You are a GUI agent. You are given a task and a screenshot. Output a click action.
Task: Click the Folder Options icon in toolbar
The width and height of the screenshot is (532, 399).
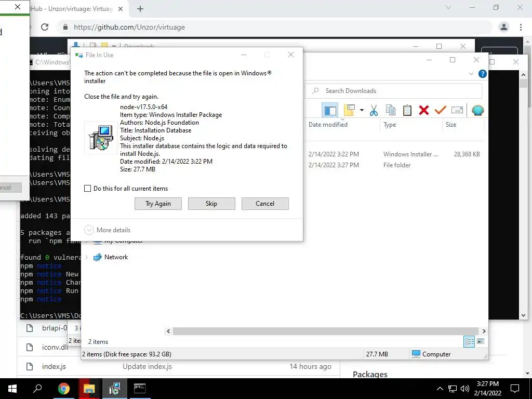coord(349,110)
